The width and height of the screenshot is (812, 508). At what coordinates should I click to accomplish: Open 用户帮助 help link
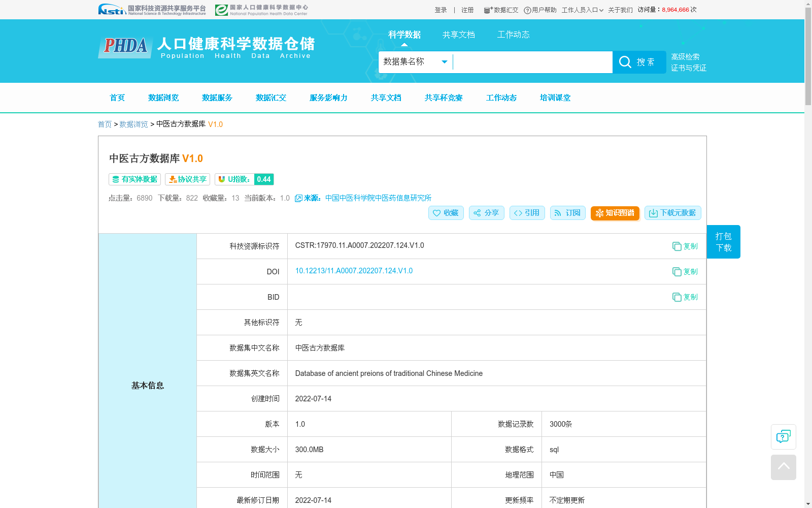(540, 10)
